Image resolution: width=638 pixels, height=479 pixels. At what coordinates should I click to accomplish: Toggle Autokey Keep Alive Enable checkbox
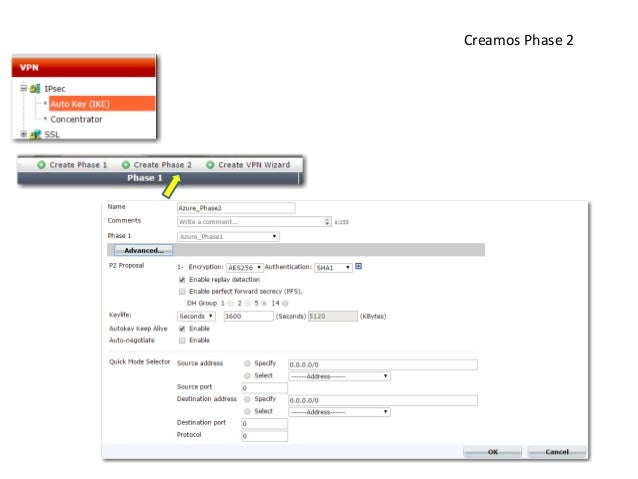click(x=182, y=328)
